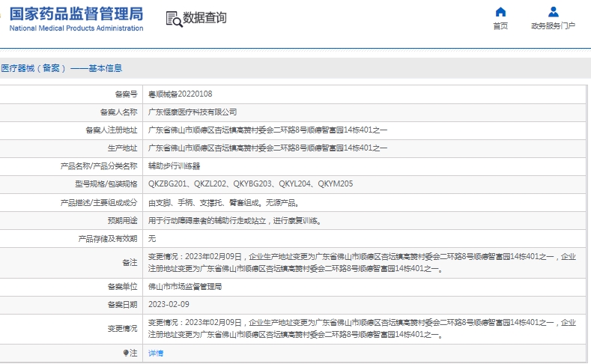Click filing authority 佛山市市场监督管理局

click(x=185, y=287)
